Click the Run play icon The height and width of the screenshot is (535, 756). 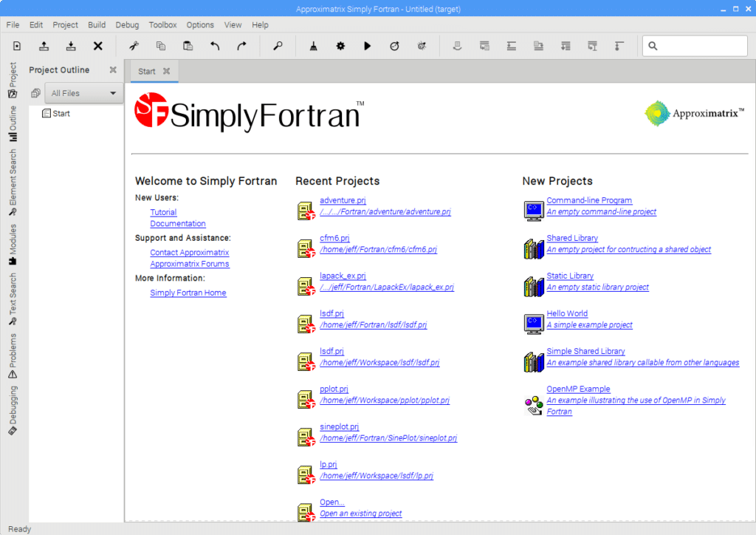coord(368,46)
